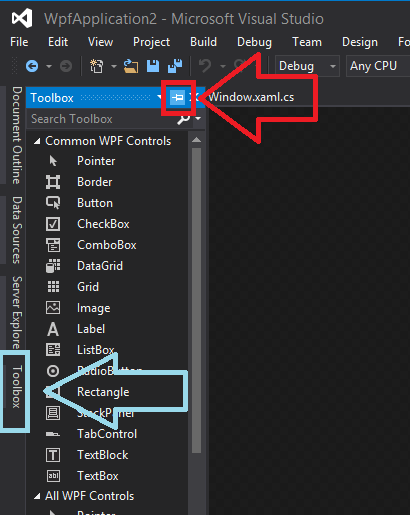Select the Grid control icon

53,287
